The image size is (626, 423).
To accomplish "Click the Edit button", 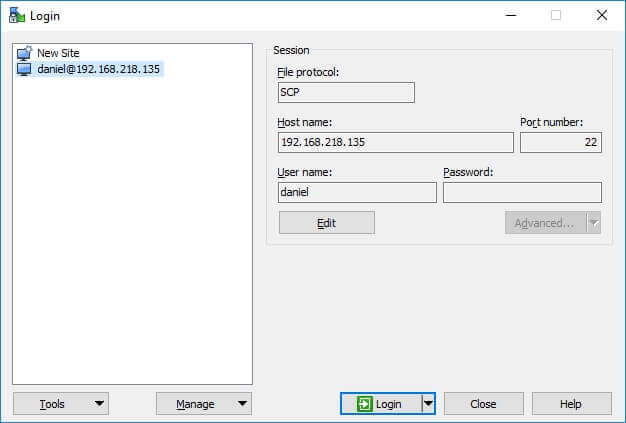I will (x=327, y=223).
